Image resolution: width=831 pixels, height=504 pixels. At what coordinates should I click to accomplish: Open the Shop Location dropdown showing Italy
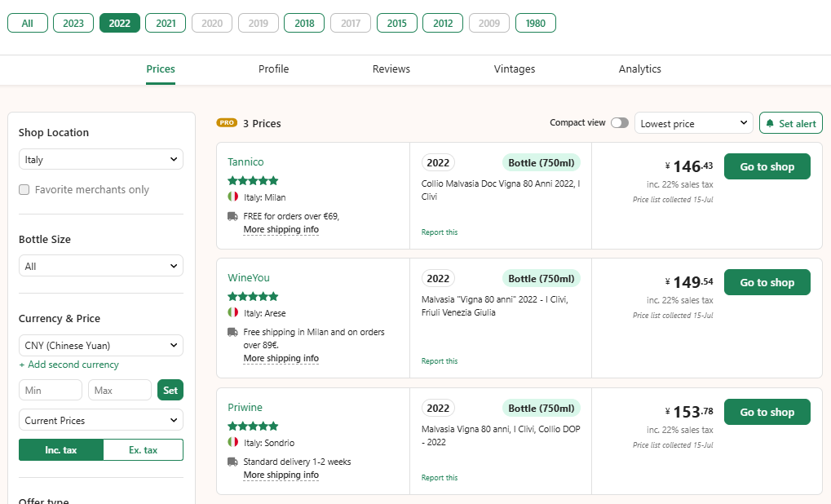click(100, 160)
